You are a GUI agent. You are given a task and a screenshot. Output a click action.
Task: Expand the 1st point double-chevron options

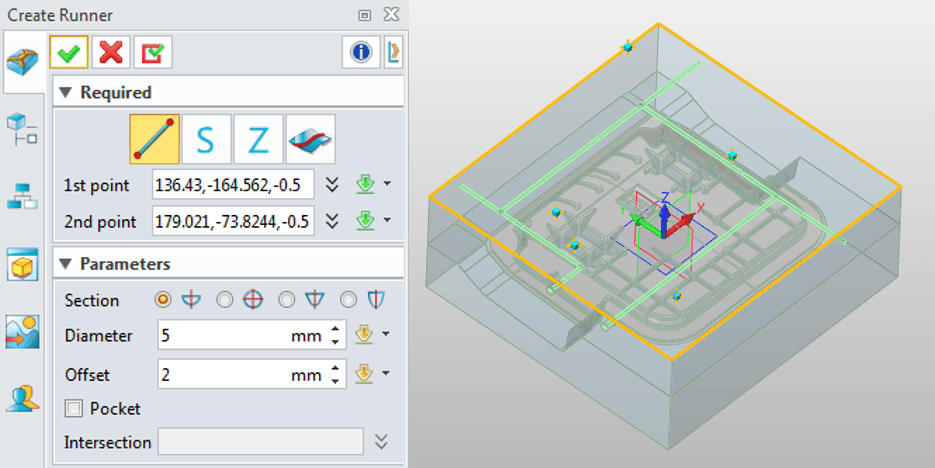coord(333,185)
